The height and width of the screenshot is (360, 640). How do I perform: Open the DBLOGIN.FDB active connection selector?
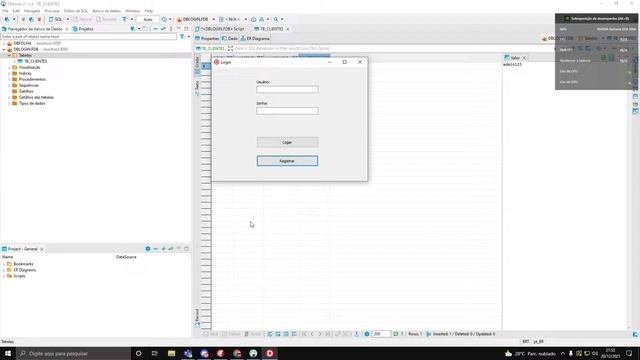(196, 19)
